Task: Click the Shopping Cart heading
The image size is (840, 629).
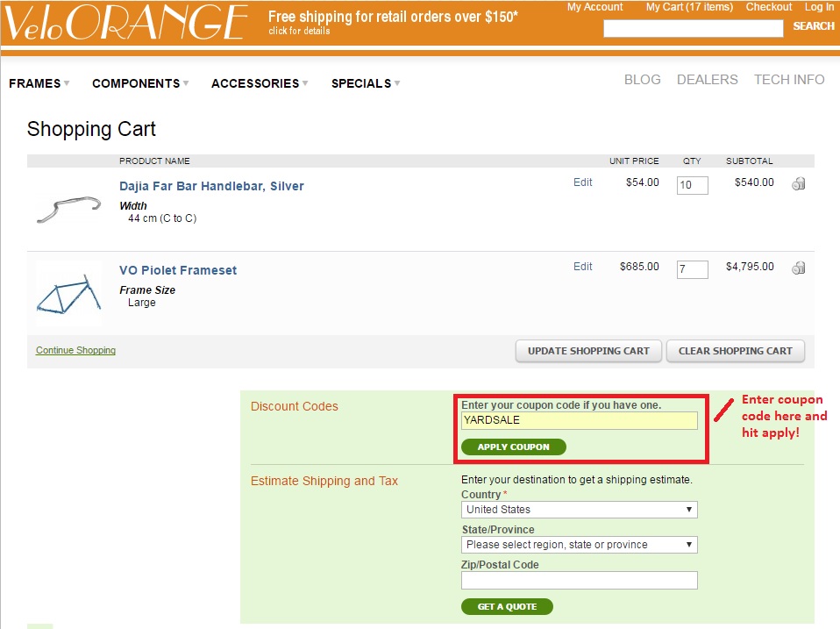Action: click(91, 130)
